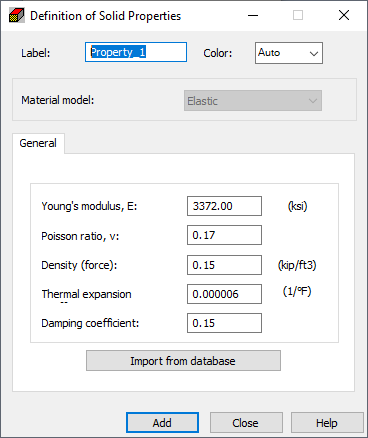Viewport: 368px width, 438px height.
Task: Open Help for this dialog
Action: (x=327, y=423)
